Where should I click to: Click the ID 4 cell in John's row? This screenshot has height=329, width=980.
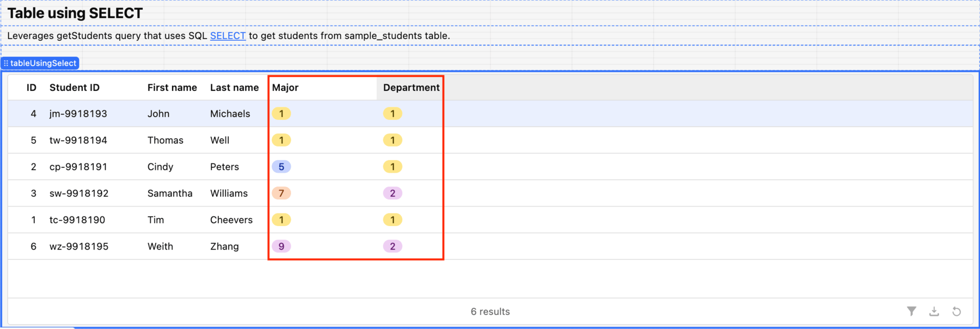pos(33,114)
